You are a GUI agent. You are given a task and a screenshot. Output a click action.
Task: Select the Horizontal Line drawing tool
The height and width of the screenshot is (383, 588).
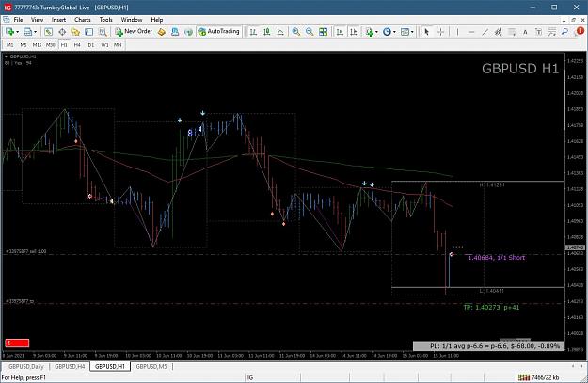(471, 32)
